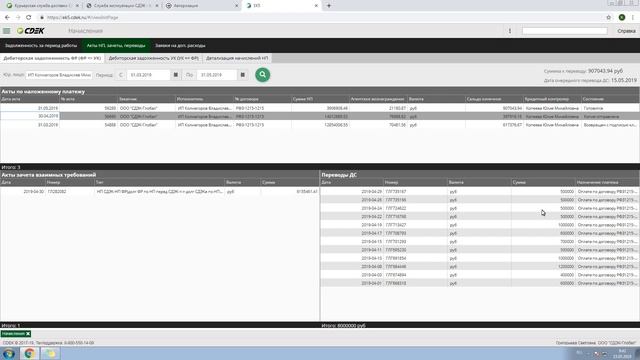Screen dimensions: 640x360
Task: Focus the header search field
Action: [x=564, y=31]
